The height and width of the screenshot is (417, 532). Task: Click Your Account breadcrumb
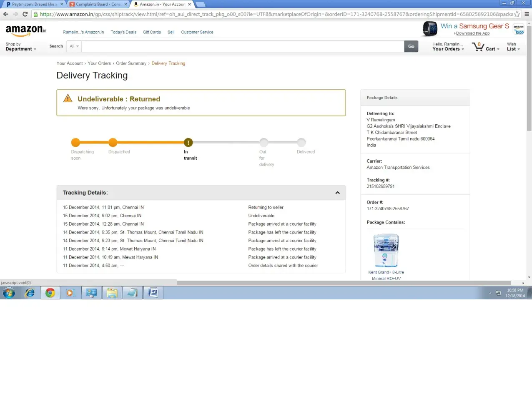pos(70,63)
